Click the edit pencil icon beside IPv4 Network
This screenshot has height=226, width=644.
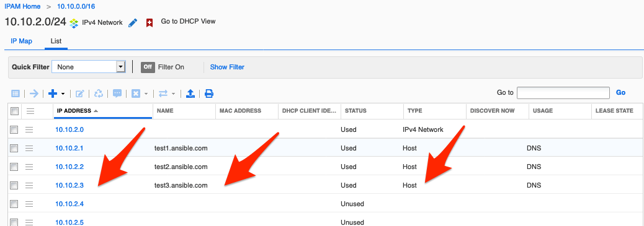click(133, 22)
